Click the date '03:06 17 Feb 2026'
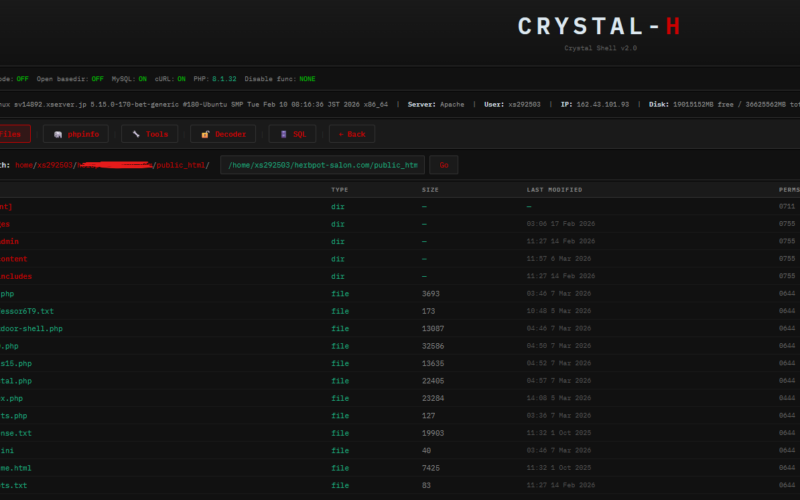This screenshot has height=500, width=800. tap(561, 224)
